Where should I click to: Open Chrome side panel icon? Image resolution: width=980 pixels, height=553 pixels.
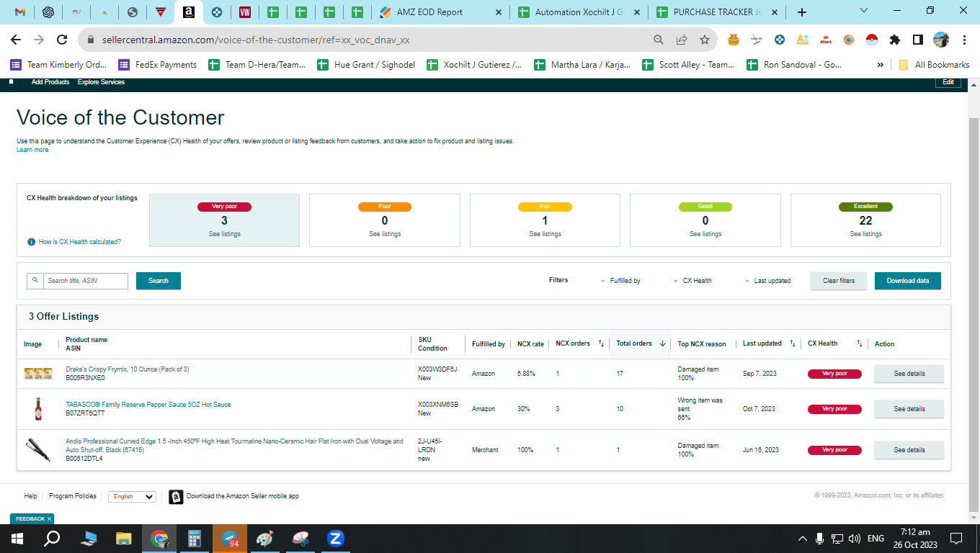click(x=918, y=40)
